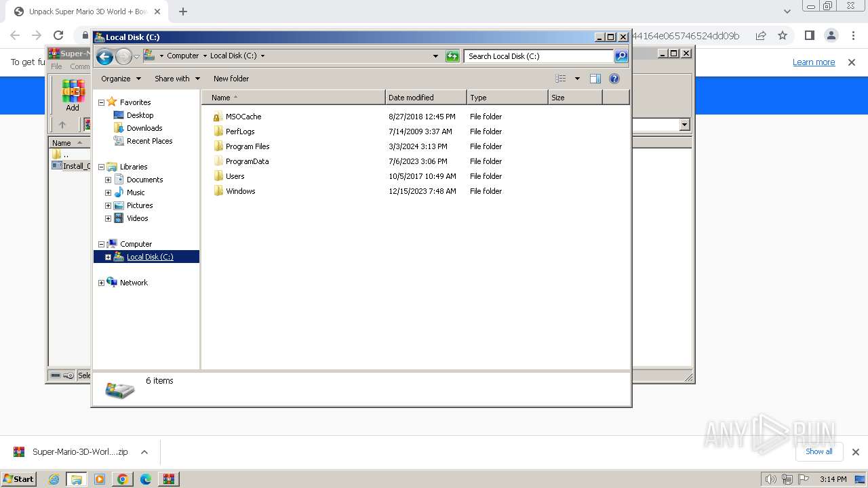Open the Organize menu
This screenshot has width=868, height=488.
tap(121, 79)
